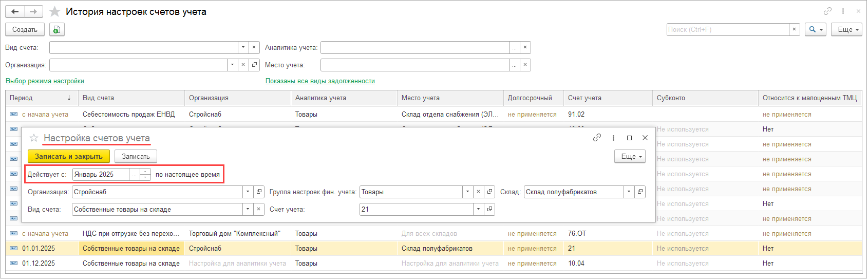The height and width of the screenshot is (280, 868).
Task: Add list to favorites with star icon
Action: click(x=54, y=12)
